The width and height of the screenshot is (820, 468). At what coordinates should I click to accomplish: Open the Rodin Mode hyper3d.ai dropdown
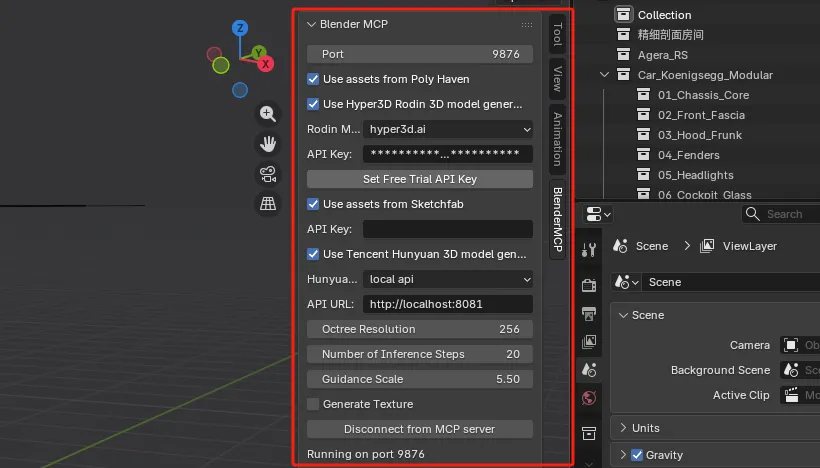pos(448,129)
